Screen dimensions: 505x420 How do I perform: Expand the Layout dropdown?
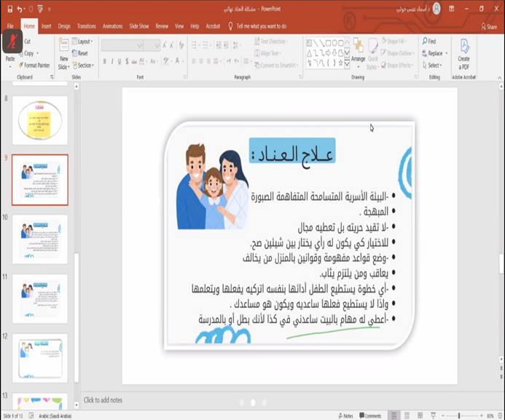[83, 41]
